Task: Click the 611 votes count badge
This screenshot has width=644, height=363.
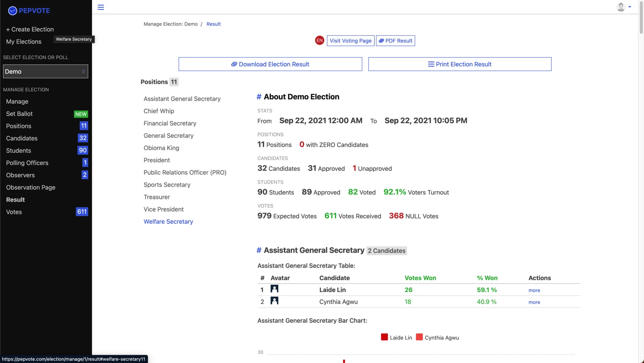Action: (x=82, y=212)
